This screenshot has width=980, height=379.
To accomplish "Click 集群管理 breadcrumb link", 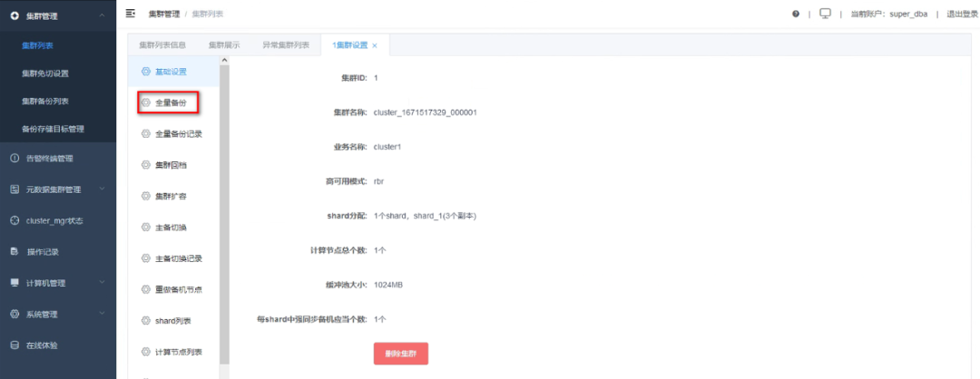I will coord(163,14).
